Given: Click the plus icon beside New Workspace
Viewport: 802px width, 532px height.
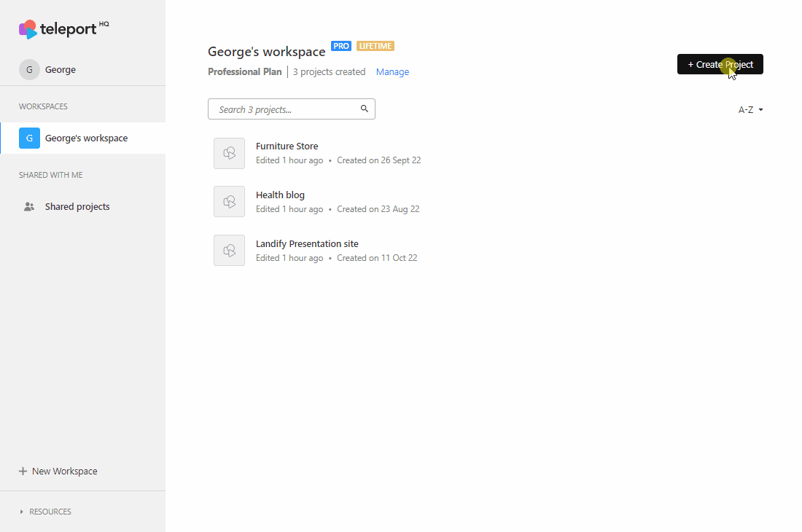Looking at the screenshot, I should [23, 472].
